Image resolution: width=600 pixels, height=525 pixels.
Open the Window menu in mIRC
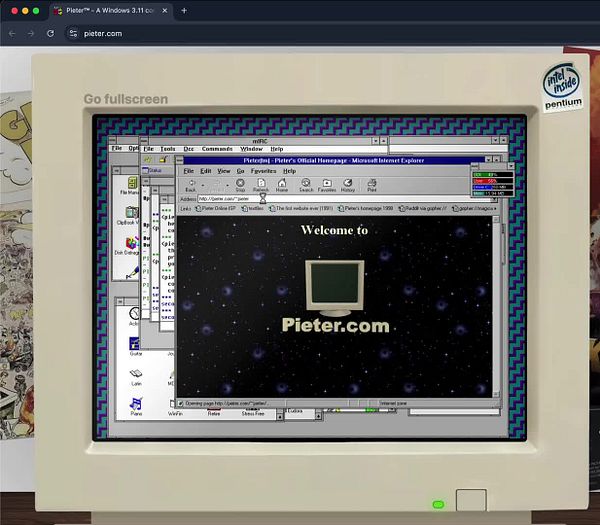[251, 149]
